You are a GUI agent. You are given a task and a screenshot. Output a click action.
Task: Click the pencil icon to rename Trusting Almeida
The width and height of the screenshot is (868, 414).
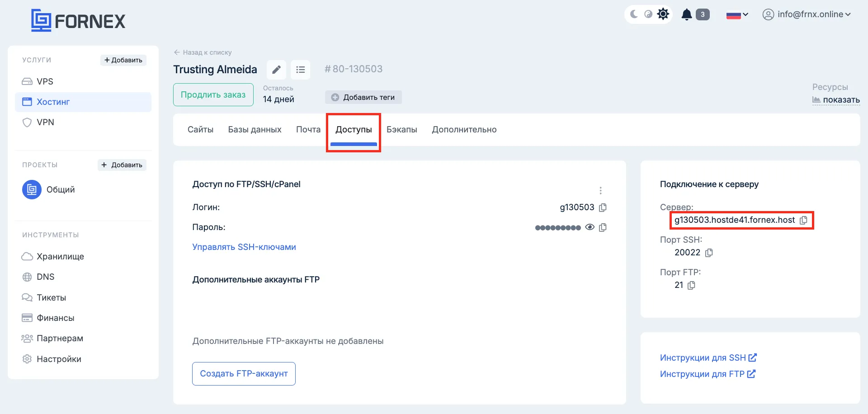276,70
